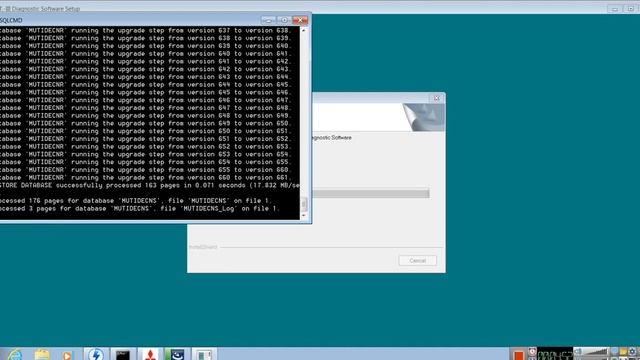
Task: Click SQLCMD console scrollbar down arrow
Action: click(304, 216)
